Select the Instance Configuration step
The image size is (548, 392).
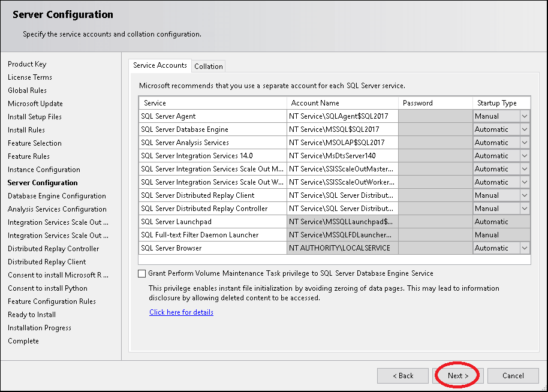pyautogui.click(x=44, y=170)
